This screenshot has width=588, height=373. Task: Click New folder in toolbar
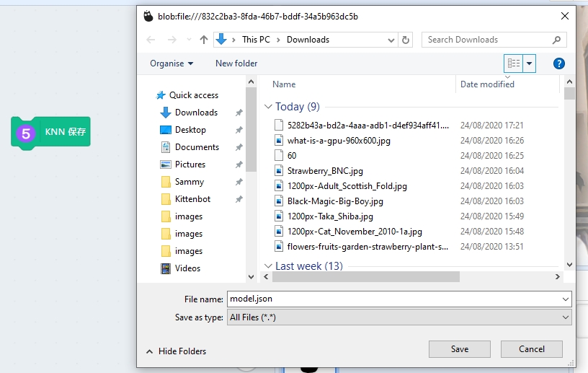pyautogui.click(x=236, y=63)
